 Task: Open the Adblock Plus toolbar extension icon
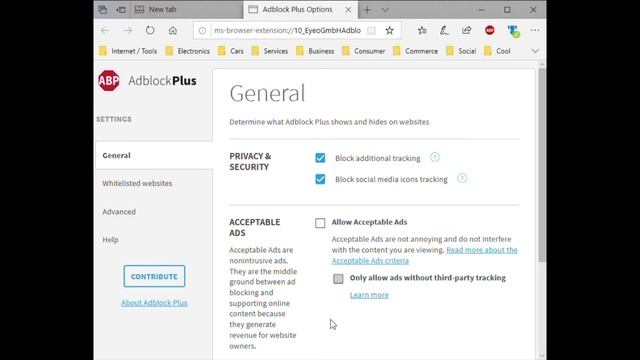490,30
